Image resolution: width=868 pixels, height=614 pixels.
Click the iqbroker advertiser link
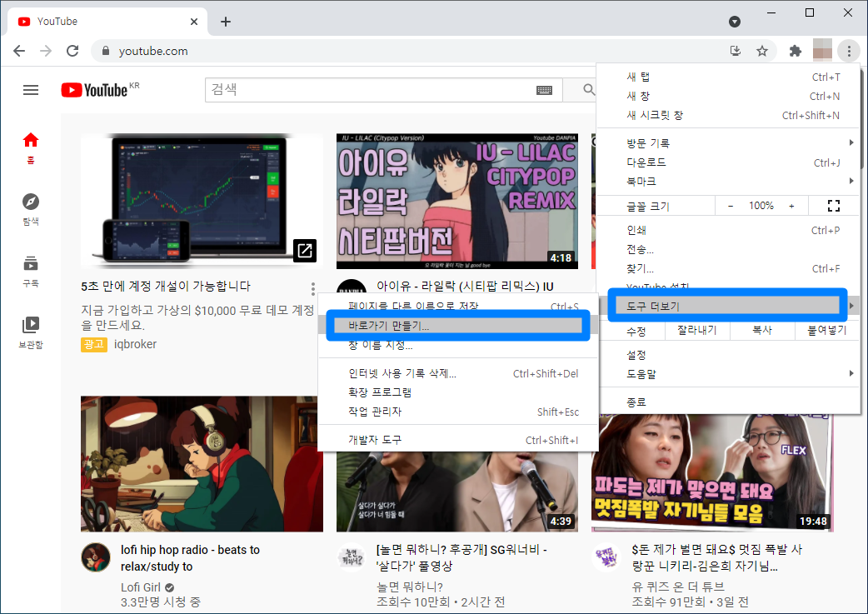pos(135,344)
